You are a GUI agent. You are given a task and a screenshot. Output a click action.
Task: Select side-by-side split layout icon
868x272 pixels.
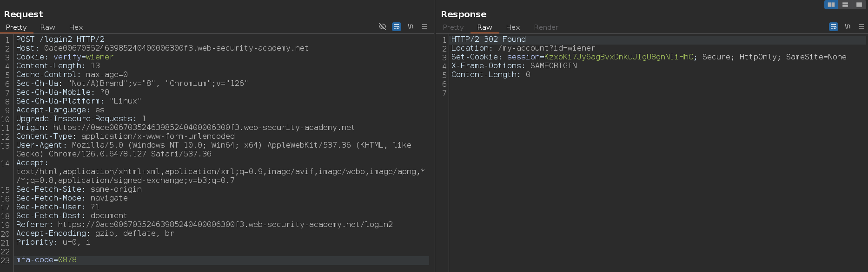pyautogui.click(x=831, y=5)
